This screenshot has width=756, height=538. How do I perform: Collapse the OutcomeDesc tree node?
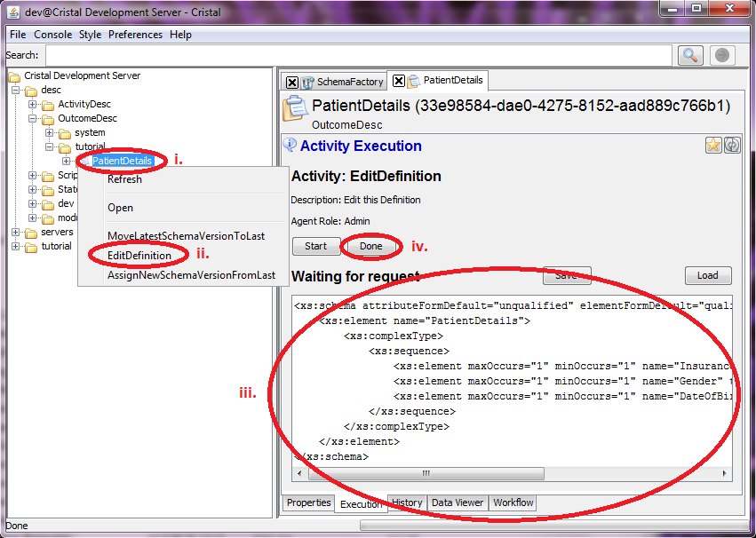[32, 118]
